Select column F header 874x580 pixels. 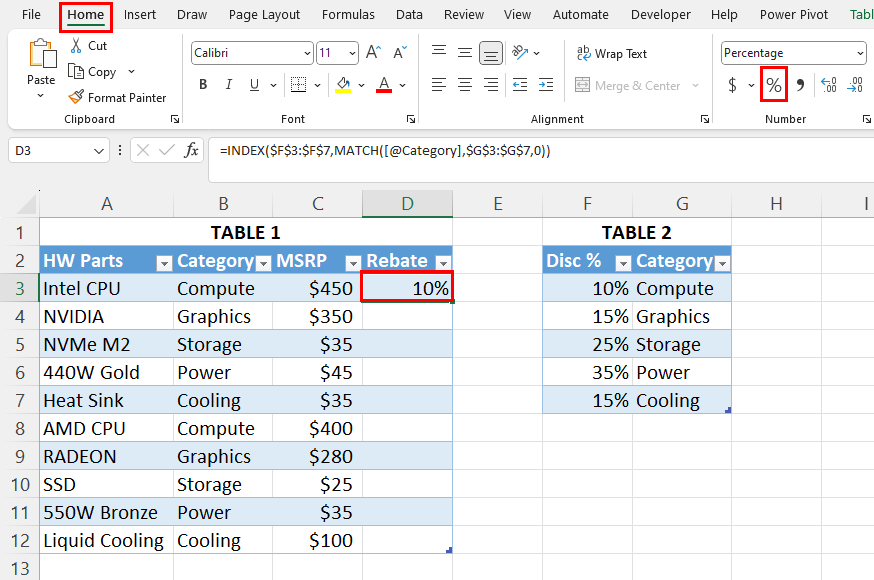coord(587,203)
